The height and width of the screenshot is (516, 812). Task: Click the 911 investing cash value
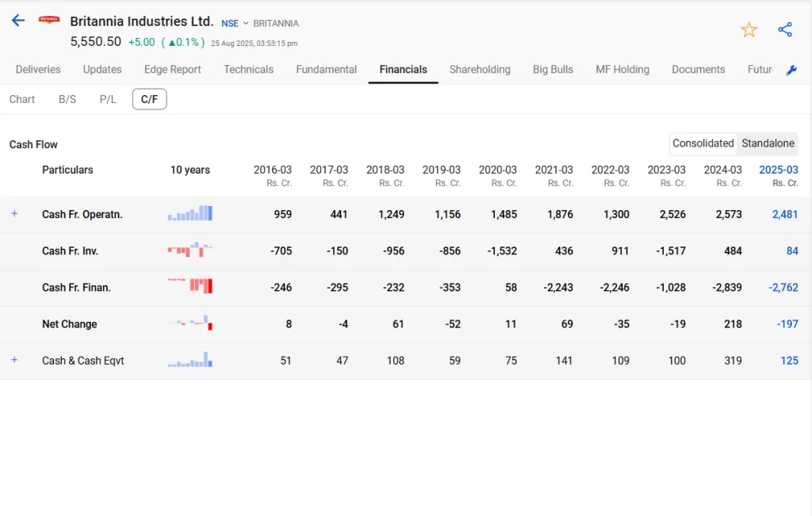click(x=620, y=251)
